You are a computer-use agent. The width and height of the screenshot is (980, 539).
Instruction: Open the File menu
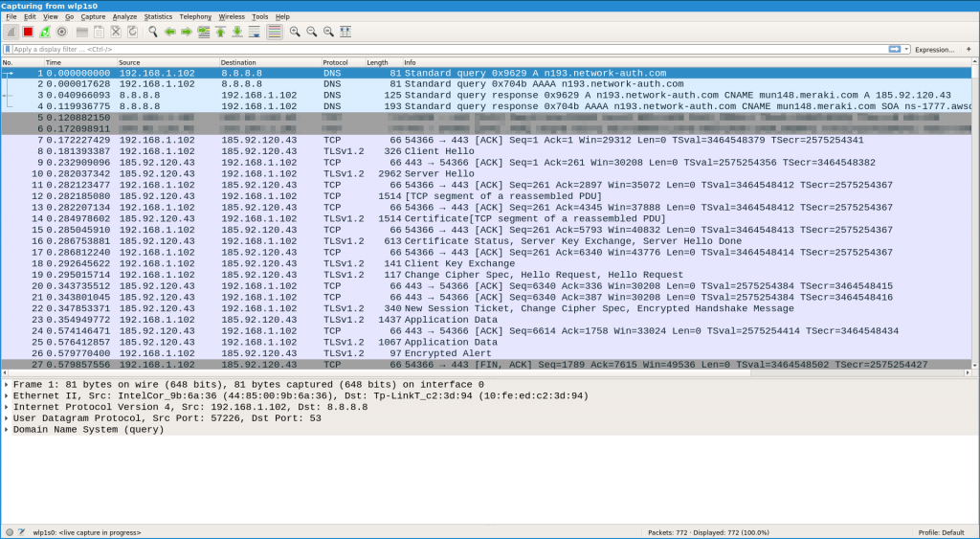[11, 17]
